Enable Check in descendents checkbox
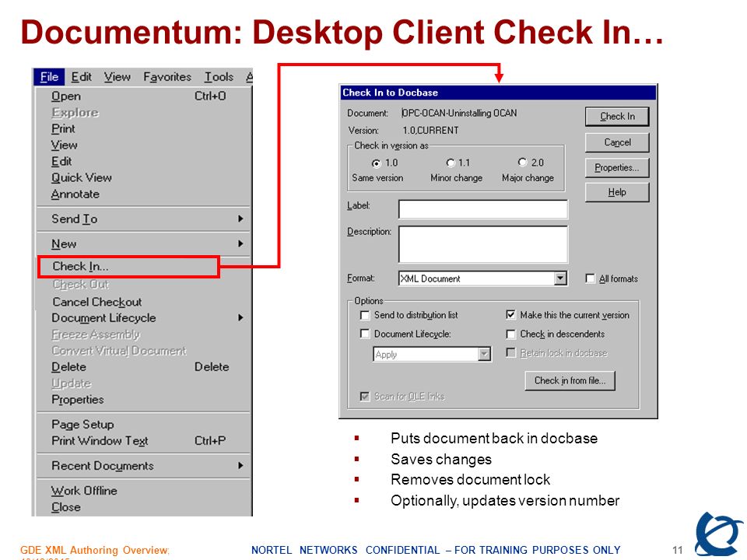Screen dimensions: 747x560 [510, 334]
